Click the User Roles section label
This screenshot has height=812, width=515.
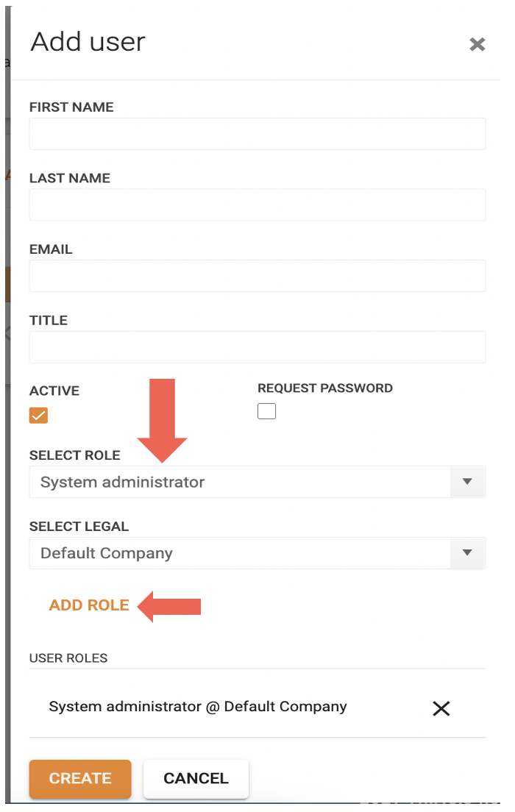click(68, 658)
